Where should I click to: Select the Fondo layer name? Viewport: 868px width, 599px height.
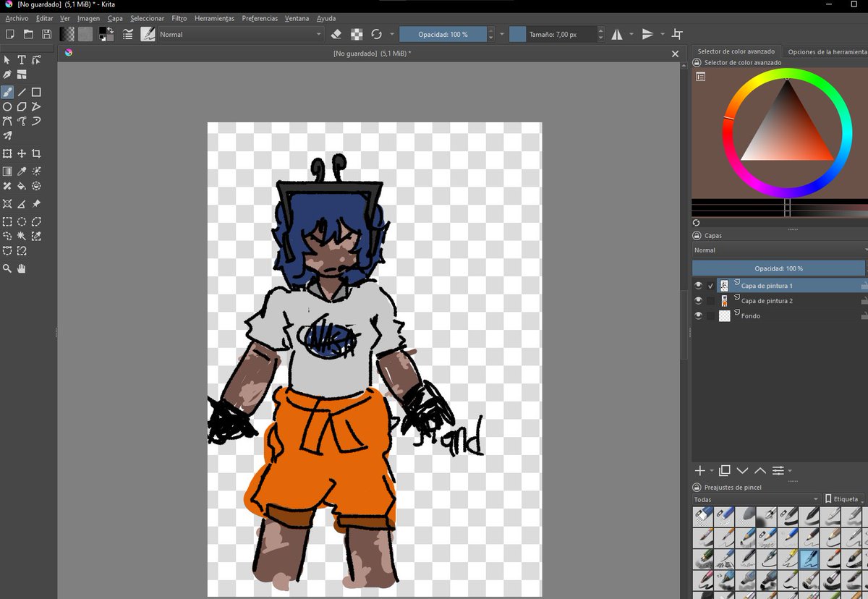(x=750, y=316)
